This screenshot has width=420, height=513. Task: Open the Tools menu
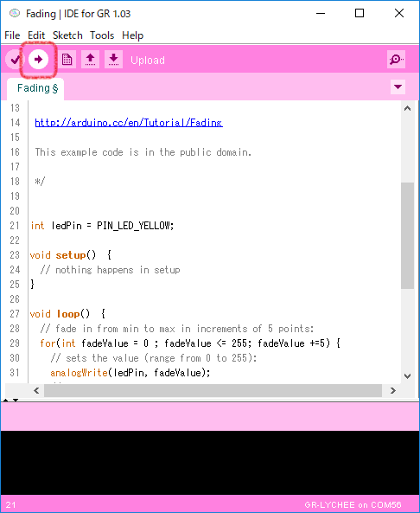coord(102,35)
